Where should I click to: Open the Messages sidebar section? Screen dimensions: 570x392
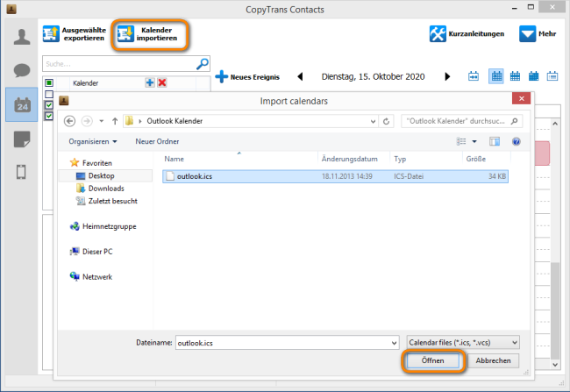click(21, 70)
